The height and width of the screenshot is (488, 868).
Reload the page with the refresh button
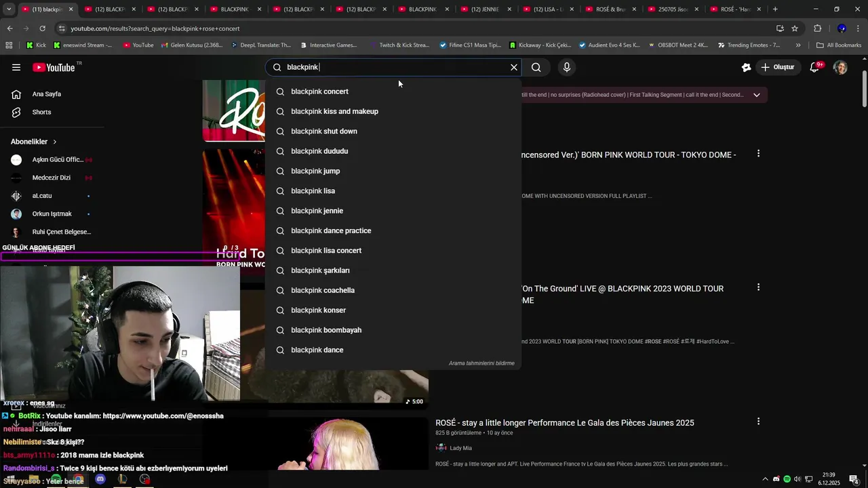click(x=42, y=28)
